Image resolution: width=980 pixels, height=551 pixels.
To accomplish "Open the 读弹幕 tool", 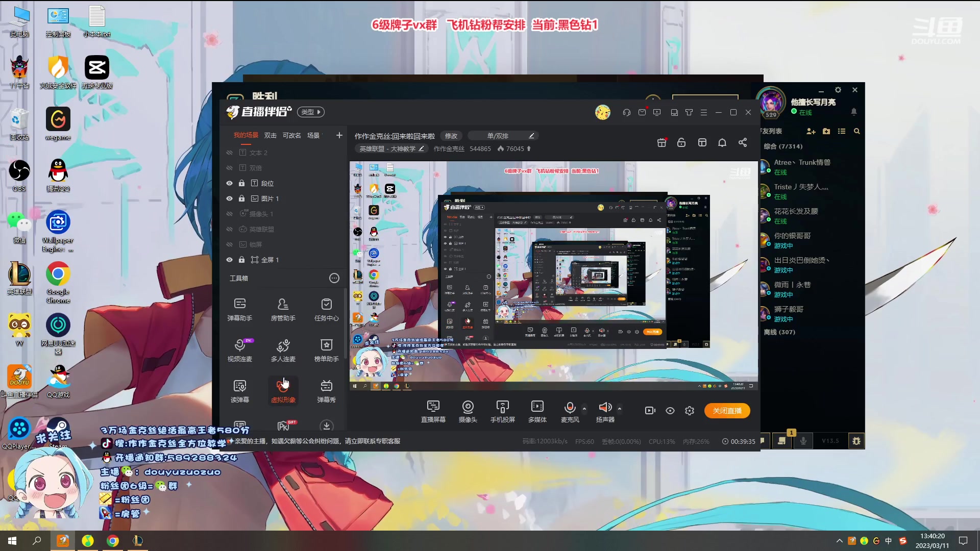I will [239, 391].
